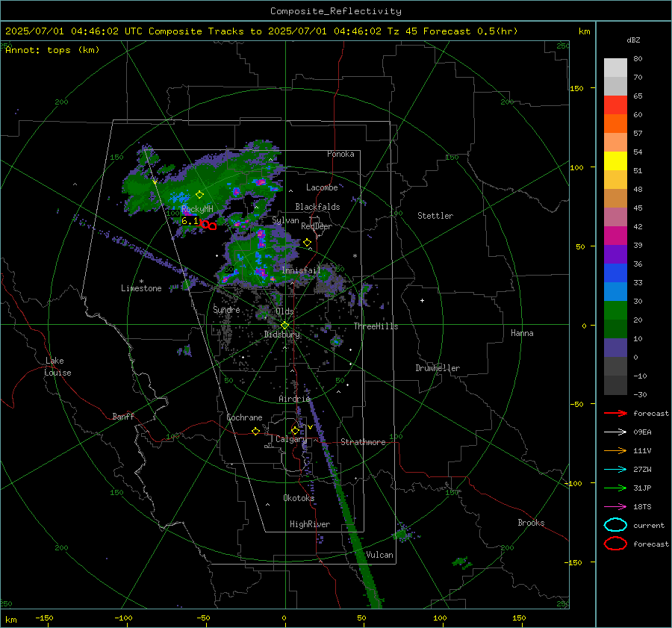Click the Ponoka city label
The height and width of the screenshot is (628, 672).
(340, 154)
